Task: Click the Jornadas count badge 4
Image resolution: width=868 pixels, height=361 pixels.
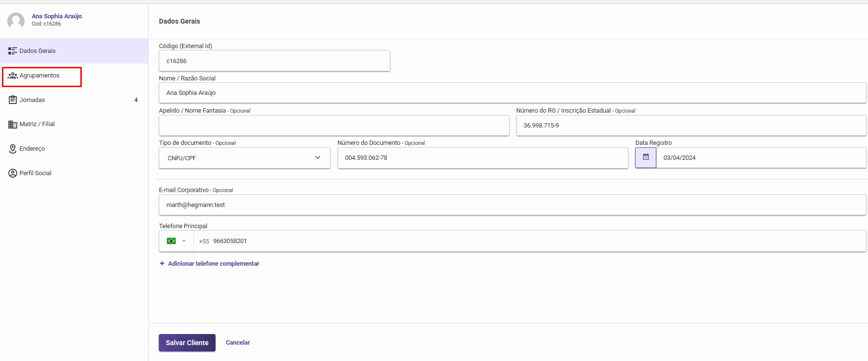Action: pyautogui.click(x=136, y=100)
